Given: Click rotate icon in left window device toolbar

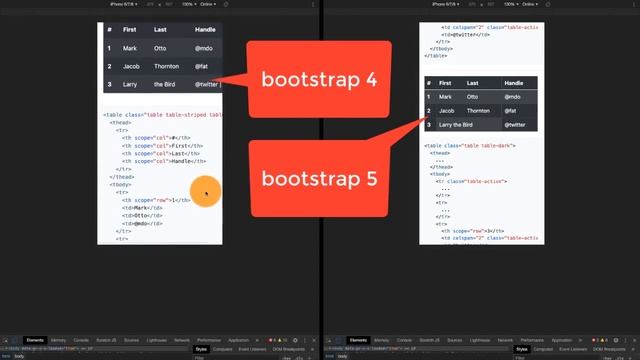Looking at the screenshot, I should (x=226, y=4).
